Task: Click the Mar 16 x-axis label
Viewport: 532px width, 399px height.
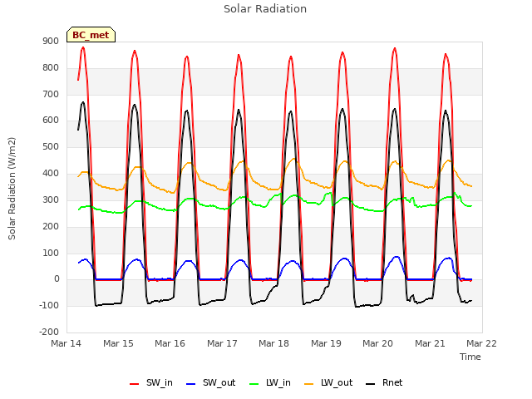Action: click(170, 343)
